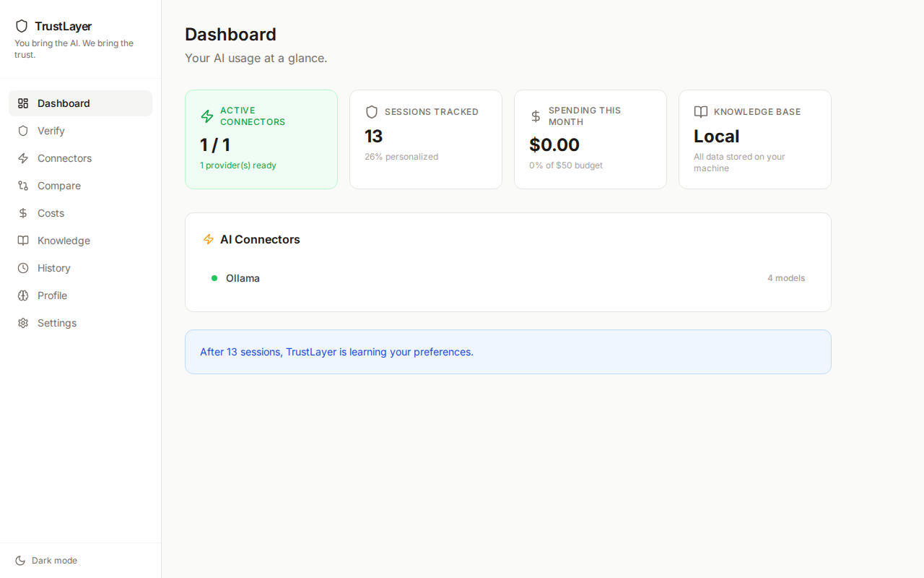
Task: Select the History clock icon
Action: pyautogui.click(x=22, y=268)
